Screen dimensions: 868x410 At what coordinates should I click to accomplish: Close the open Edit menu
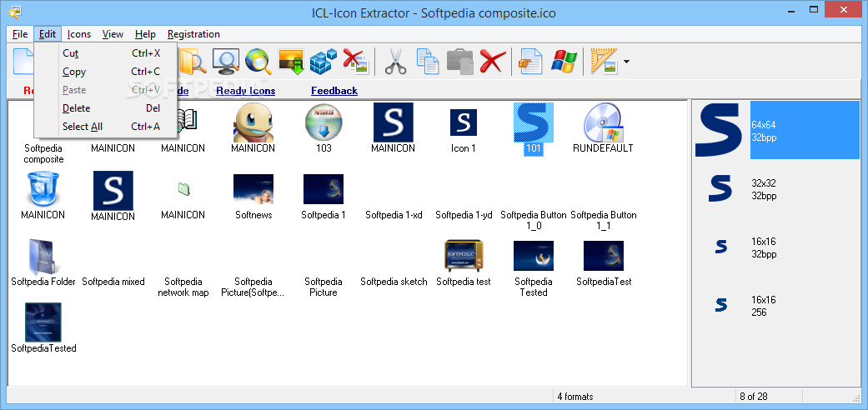point(48,34)
